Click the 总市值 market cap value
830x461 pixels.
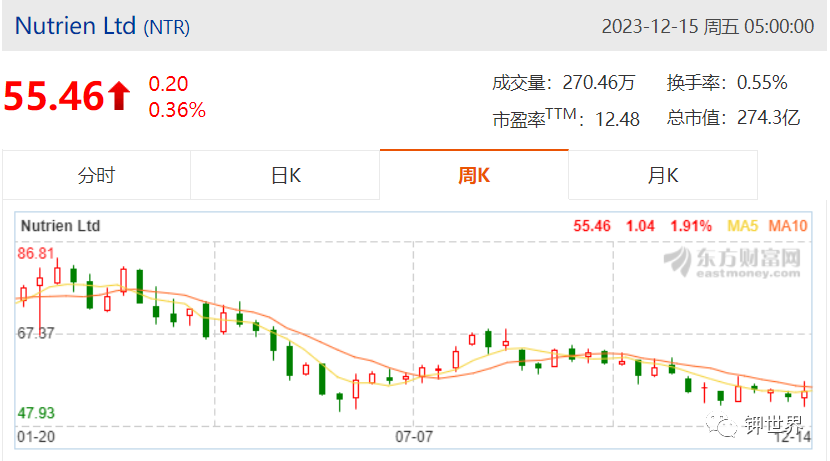click(x=768, y=117)
